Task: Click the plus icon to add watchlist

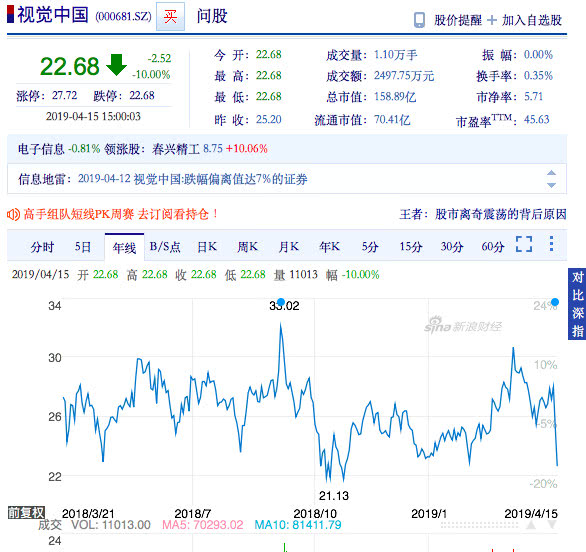Action: point(492,20)
